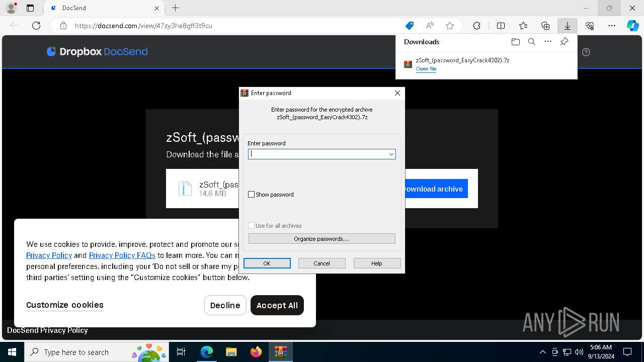The height and width of the screenshot is (362, 644).
Task: Enable the Show password checkbox
Action: pyautogui.click(x=252, y=195)
